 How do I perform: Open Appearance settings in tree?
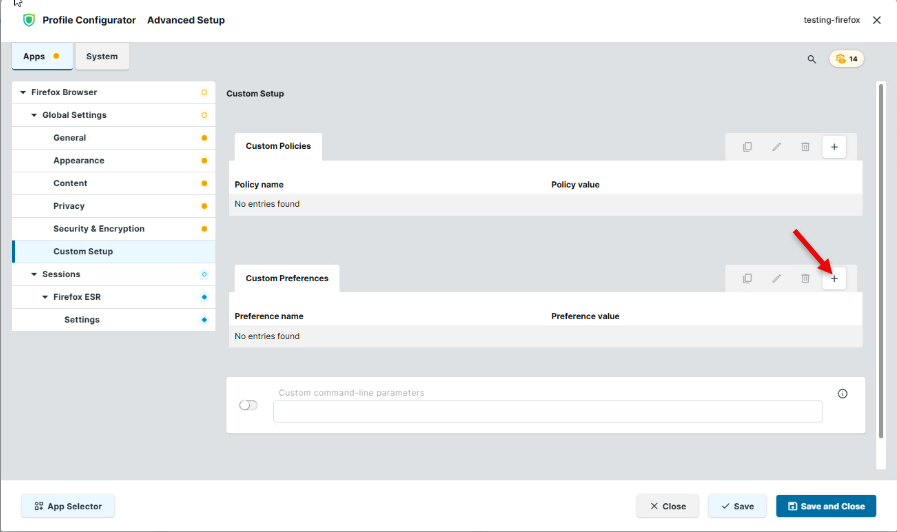click(x=113, y=161)
